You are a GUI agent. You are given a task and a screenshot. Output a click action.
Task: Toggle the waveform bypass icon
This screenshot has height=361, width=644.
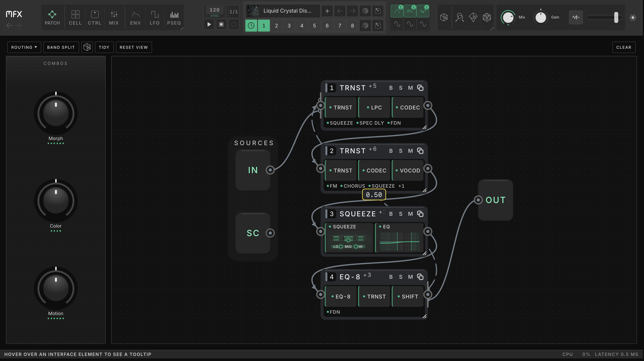[x=576, y=18]
